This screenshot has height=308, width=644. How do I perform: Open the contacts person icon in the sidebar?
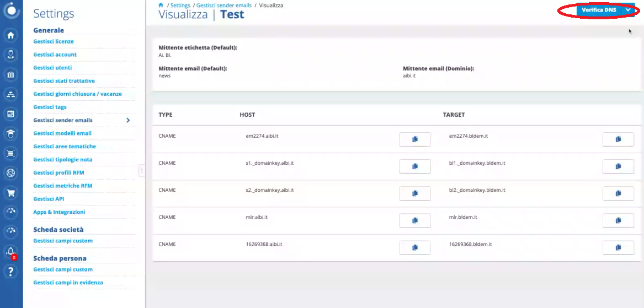coord(11,55)
